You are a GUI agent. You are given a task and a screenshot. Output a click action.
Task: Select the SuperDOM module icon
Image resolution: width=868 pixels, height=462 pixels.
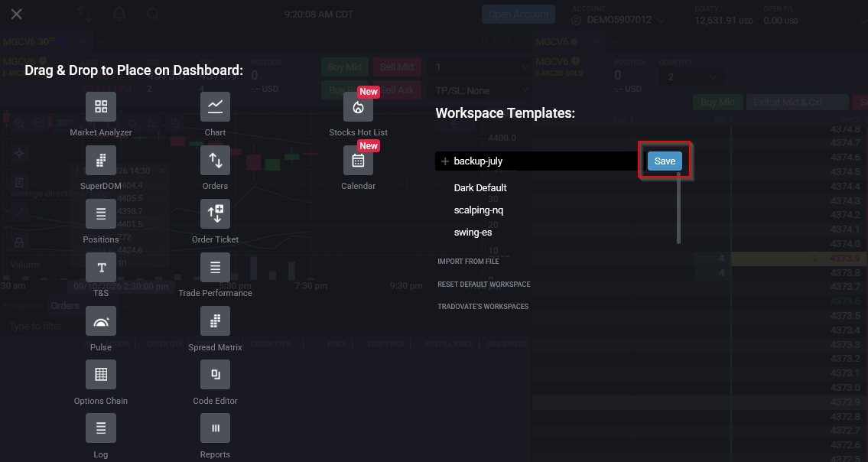click(x=101, y=160)
